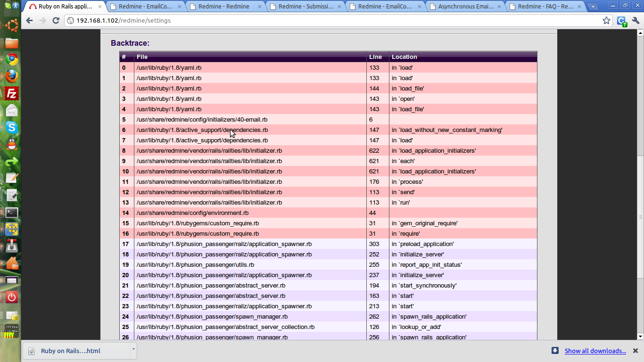Open dropdown arrow next to downloaded file
644x362 pixels.
click(133, 350)
